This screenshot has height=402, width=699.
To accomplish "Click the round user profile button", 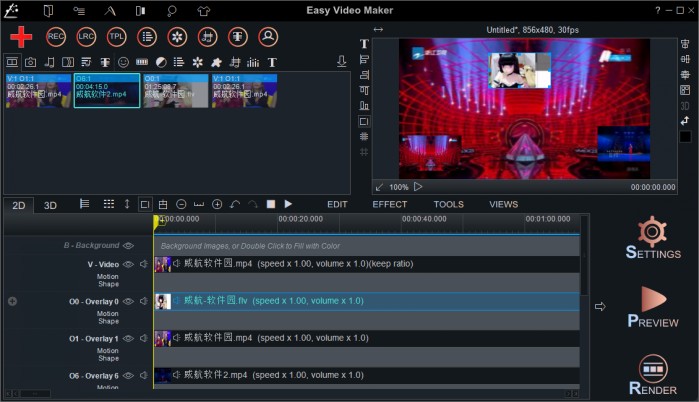I will [x=268, y=37].
